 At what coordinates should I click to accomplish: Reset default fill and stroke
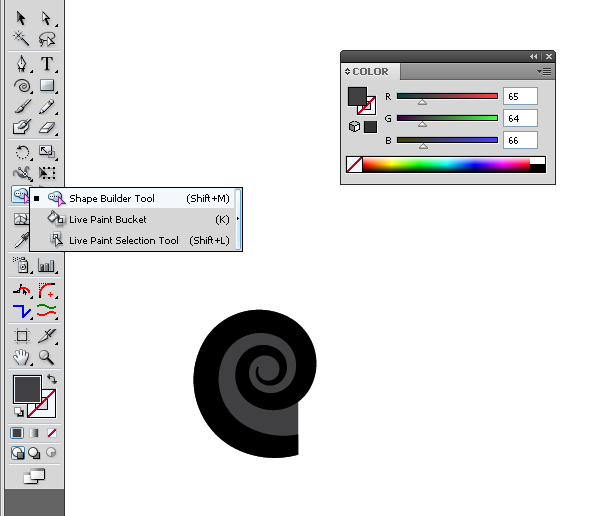19,412
